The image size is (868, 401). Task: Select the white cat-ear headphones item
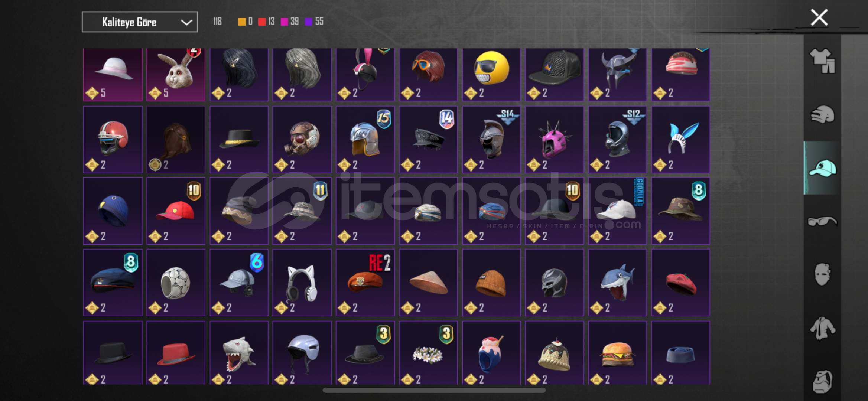point(302,283)
